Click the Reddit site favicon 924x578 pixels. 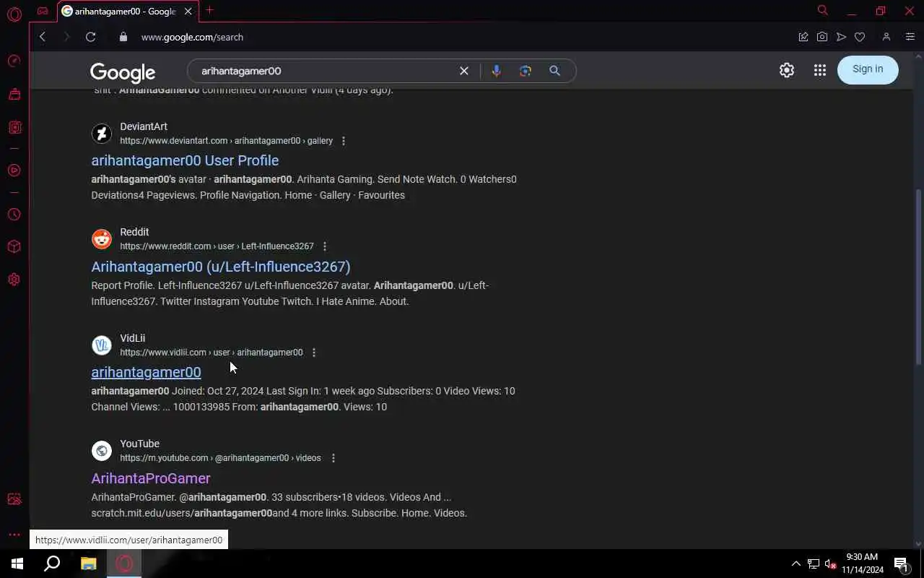tap(102, 239)
